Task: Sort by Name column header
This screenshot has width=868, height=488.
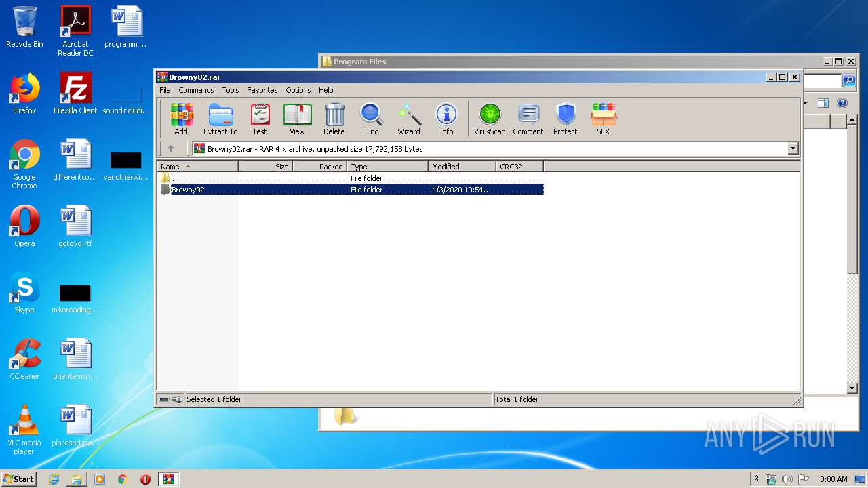Action: (x=197, y=166)
